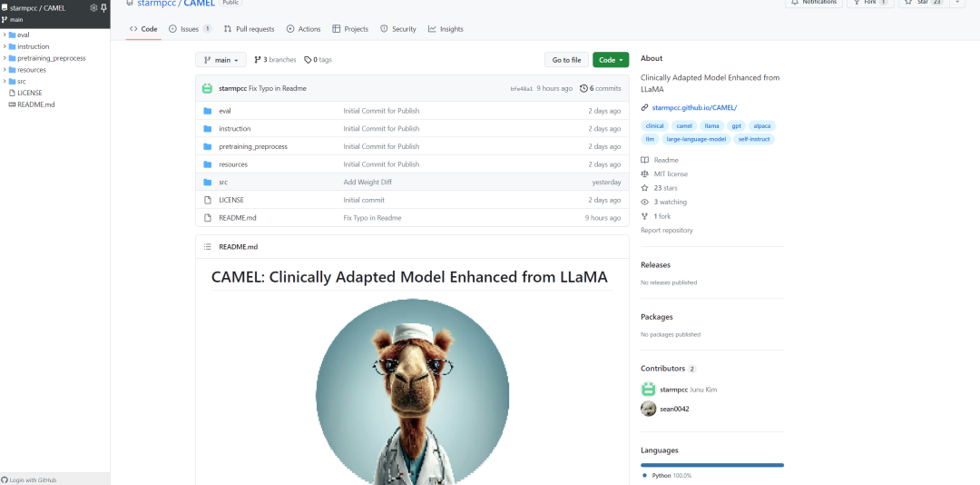Click the tag icon beside 0 tags
The width and height of the screenshot is (980, 485).
(308, 60)
